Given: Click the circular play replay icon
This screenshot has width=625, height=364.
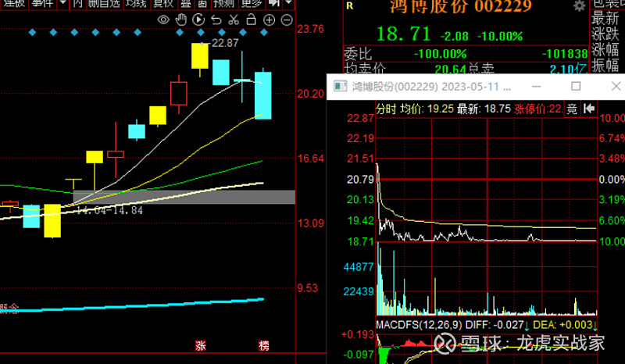Looking at the screenshot, I should [x=198, y=19].
